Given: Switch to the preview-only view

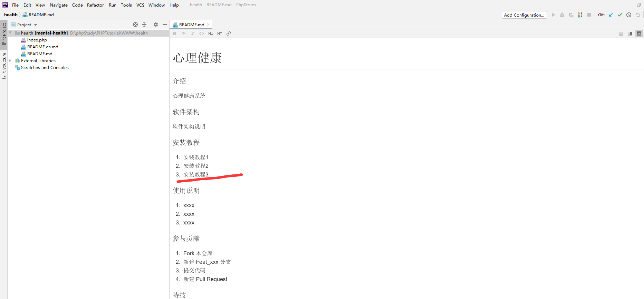Looking at the screenshot, I should pyautogui.click(x=639, y=33).
